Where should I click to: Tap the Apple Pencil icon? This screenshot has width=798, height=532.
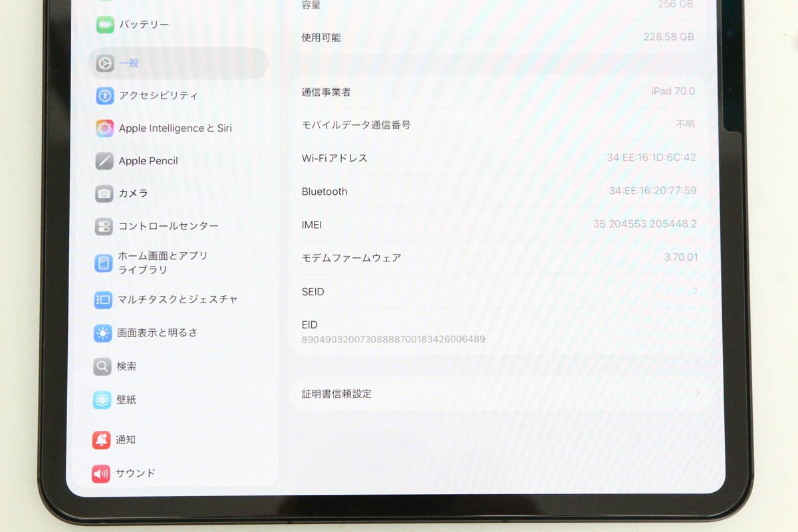coord(104,161)
